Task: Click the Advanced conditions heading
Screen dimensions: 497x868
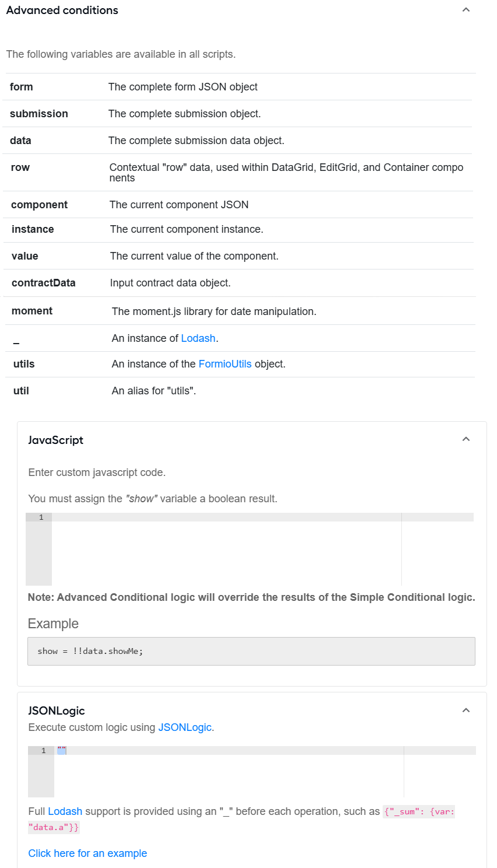Action: [x=62, y=10]
